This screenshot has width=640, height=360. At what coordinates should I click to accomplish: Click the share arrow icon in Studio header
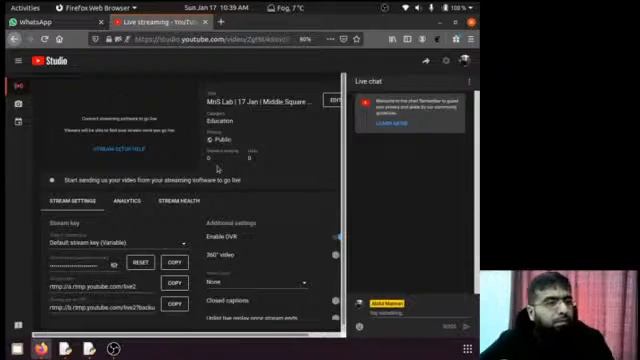click(426, 61)
